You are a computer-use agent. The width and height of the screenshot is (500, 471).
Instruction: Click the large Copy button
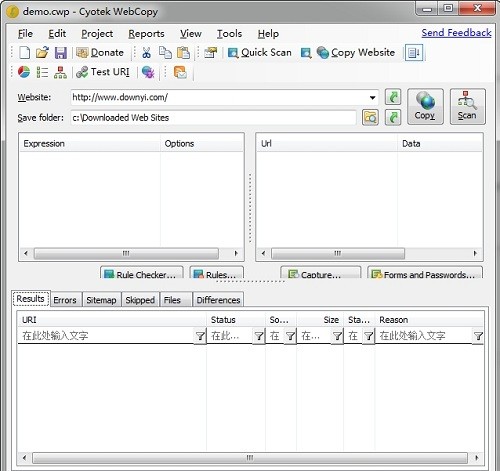pos(425,106)
